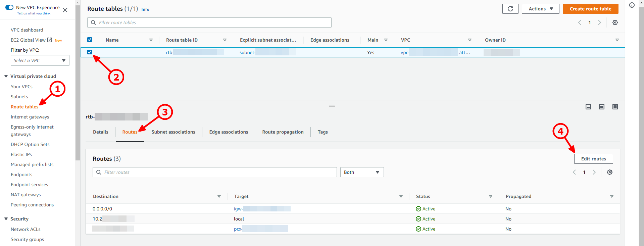Go to previous page of routes
This screenshot has width=644, height=246.
pos(574,172)
